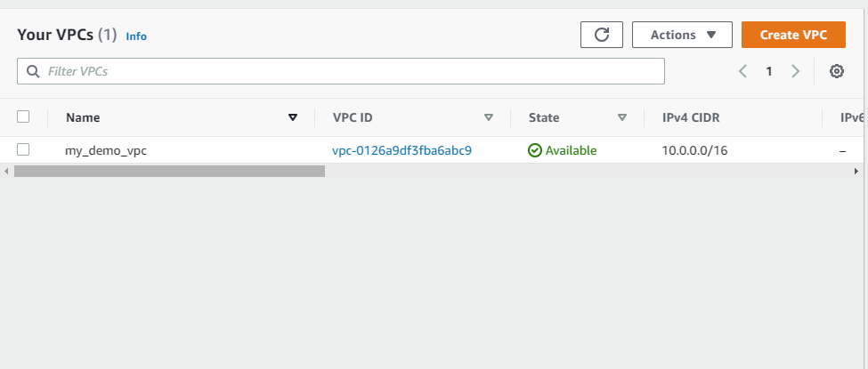Open the Info link beside Your VPCs
868x369 pixels.
(136, 36)
